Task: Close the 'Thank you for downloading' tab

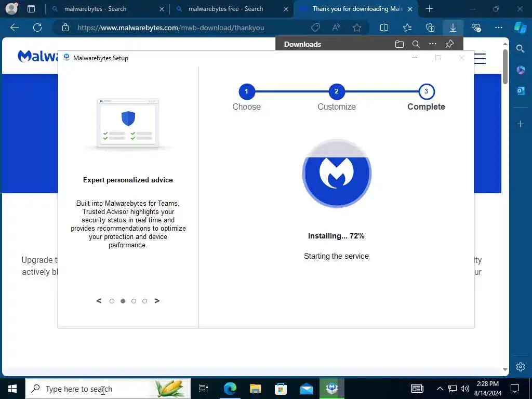Action: click(x=410, y=9)
